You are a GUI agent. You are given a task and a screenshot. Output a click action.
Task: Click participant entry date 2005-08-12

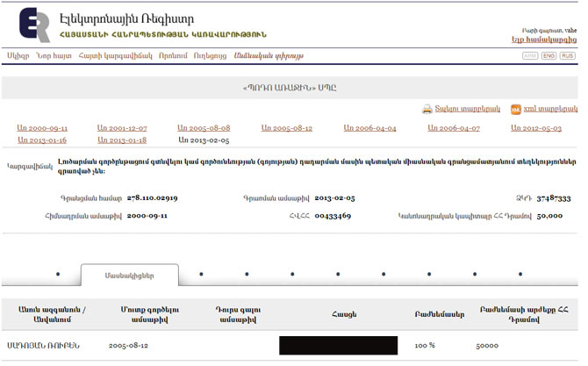[x=128, y=346]
